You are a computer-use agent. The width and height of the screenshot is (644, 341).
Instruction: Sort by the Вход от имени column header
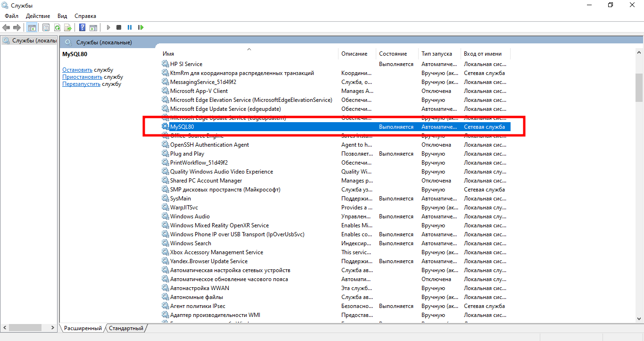485,54
